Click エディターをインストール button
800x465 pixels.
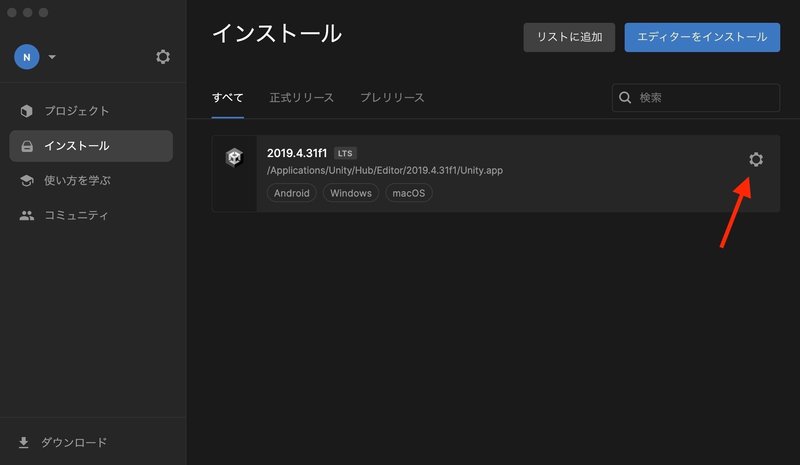point(702,37)
